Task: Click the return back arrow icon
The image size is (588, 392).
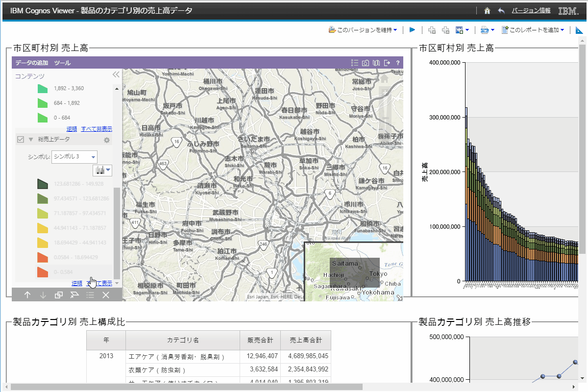Action: (x=501, y=10)
